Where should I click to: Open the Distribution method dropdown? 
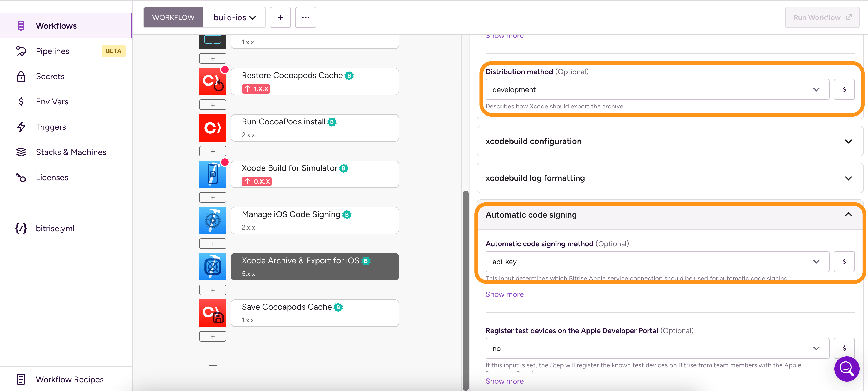pyautogui.click(x=657, y=89)
